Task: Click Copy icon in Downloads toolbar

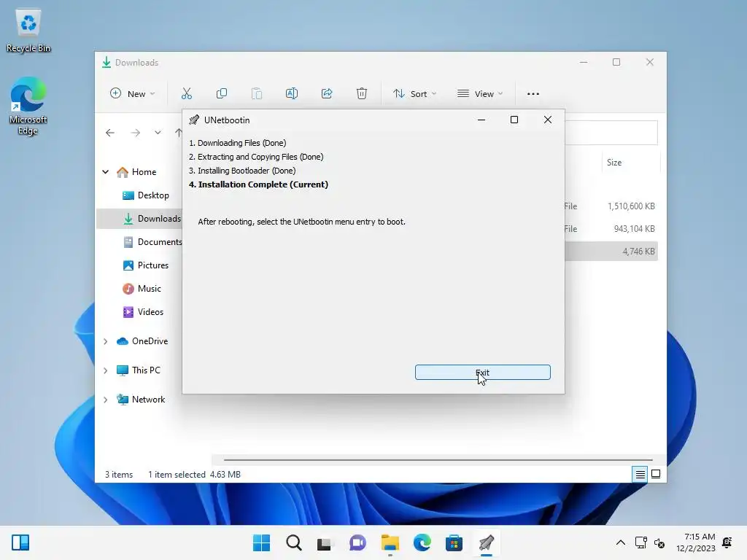Action: point(222,94)
